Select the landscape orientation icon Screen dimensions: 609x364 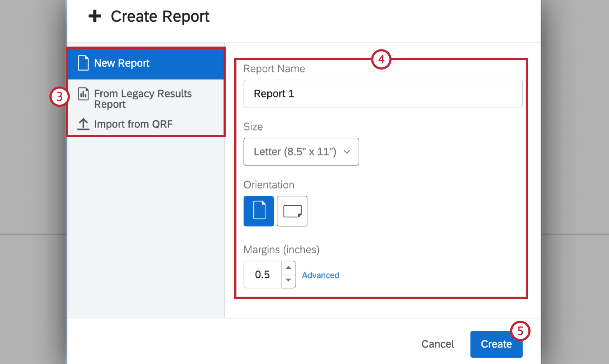[x=292, y=211]
